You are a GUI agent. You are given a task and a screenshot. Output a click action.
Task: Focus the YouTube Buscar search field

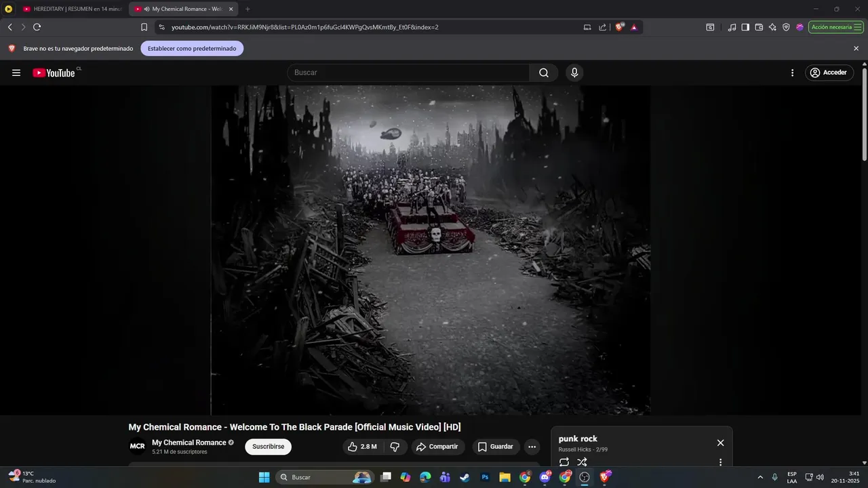tap(409, 73)
